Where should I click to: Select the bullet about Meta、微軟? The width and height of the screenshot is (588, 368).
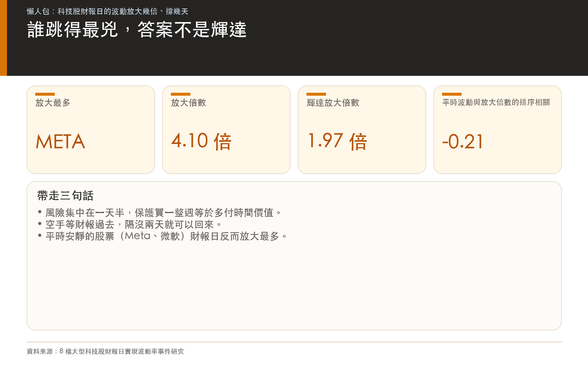click(x=163, y=236)
